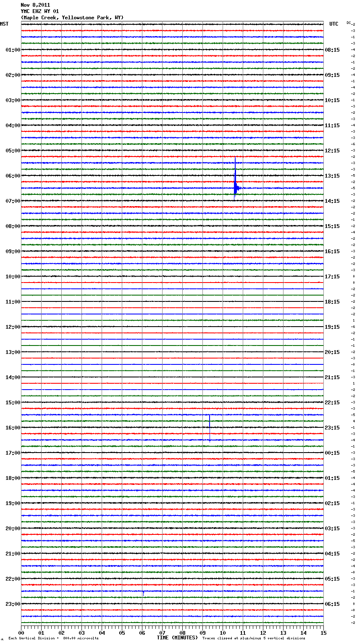
Task: Click the thin blue spike below the 15:00 line
Action: point(210,428)
